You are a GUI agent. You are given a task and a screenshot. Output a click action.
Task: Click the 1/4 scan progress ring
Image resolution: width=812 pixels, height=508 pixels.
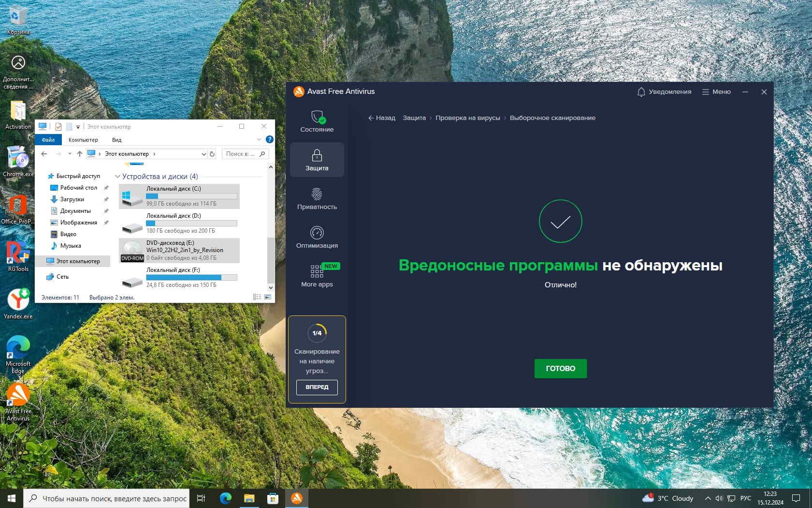[317, 333]
